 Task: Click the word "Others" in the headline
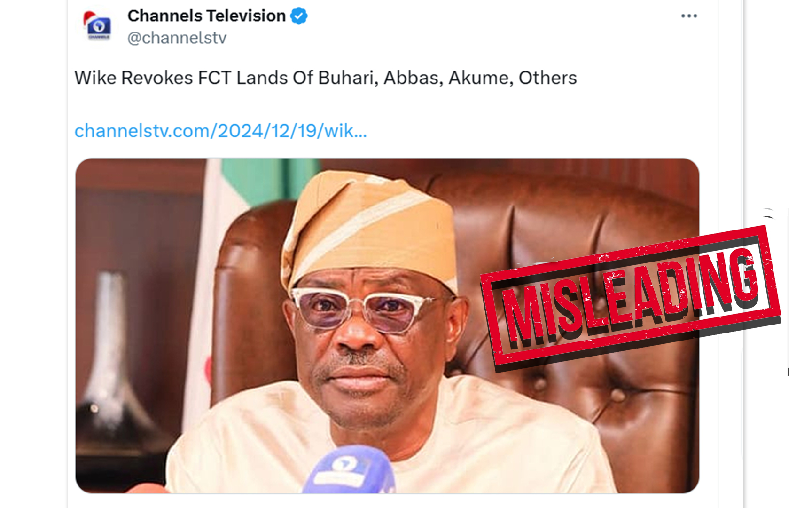[547, 78]
